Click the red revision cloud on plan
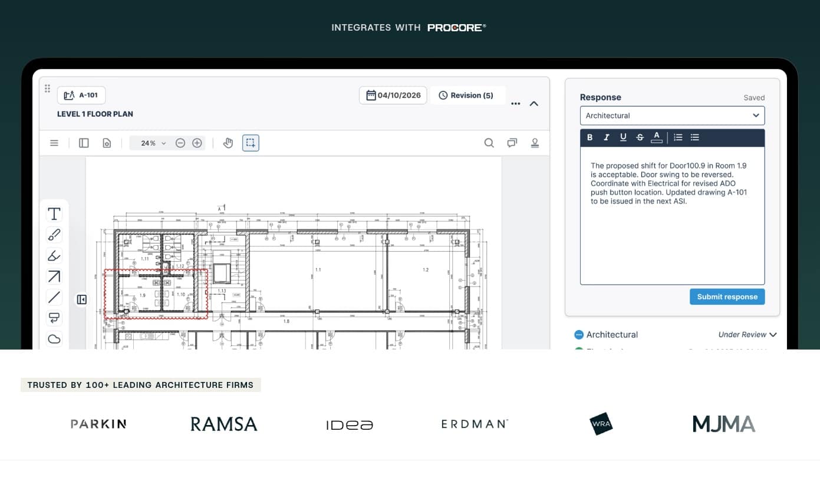The image size is (820, 504). coord(156,294)
